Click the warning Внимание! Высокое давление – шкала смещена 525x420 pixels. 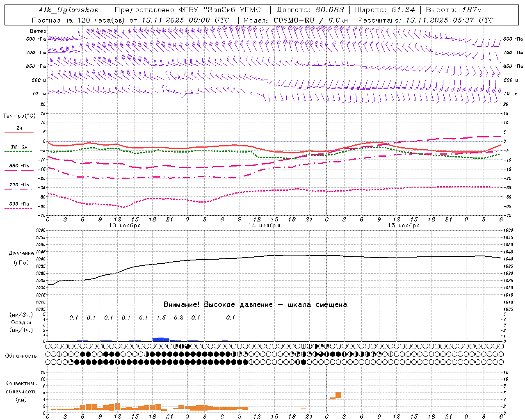point(256,304)
